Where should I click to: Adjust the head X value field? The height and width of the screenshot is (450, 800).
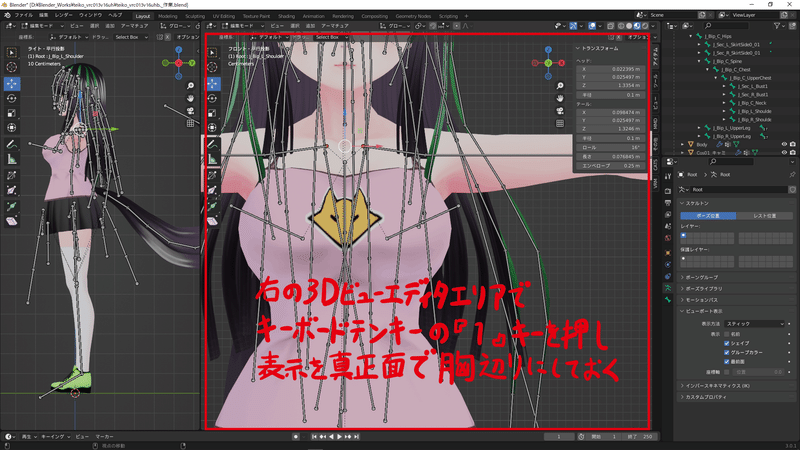[x=610, y=69]
